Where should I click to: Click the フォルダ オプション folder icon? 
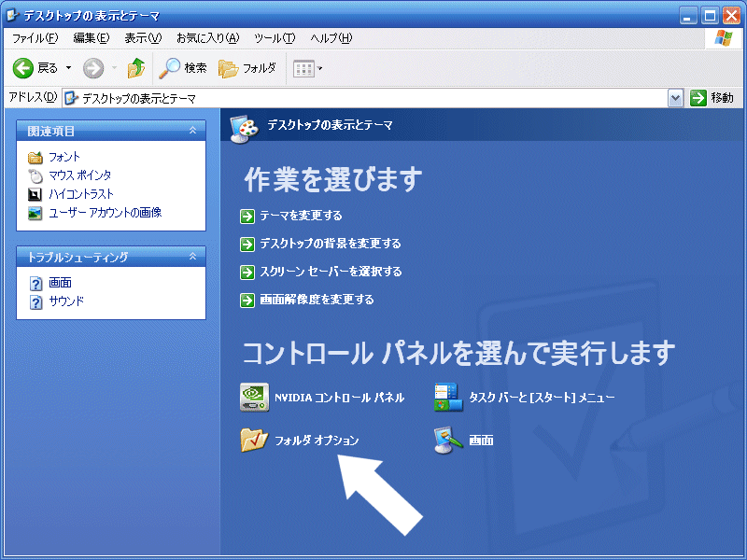pyautogui.click(x=254, y=440)
